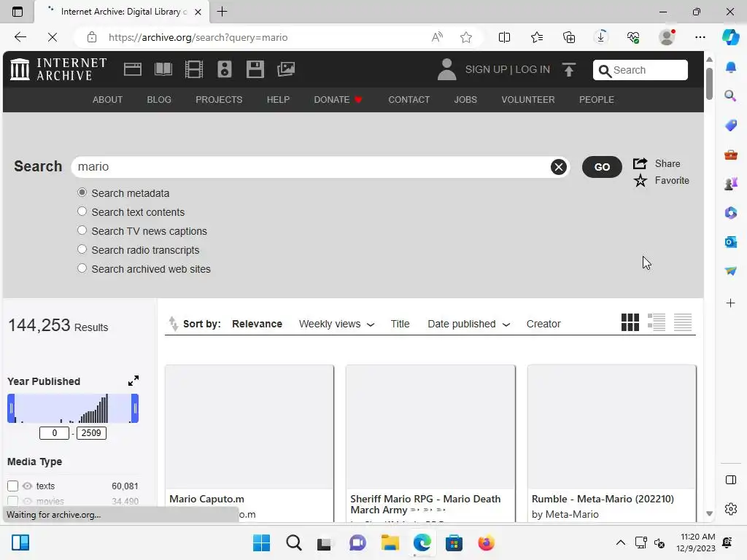This screenshot has height=560, width=747.
Task: Open the Software floppy disk icon
Action: point(255,69)
